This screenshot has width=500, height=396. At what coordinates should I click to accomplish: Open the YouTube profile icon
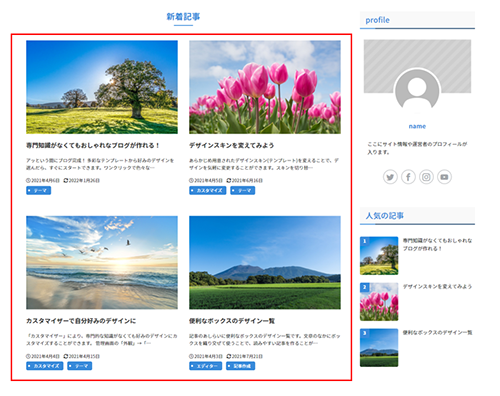(x=444, y=177)
